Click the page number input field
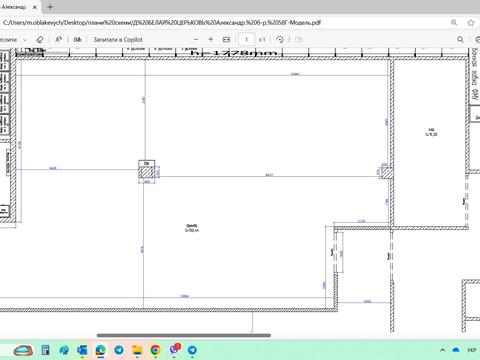 (247, 39)
